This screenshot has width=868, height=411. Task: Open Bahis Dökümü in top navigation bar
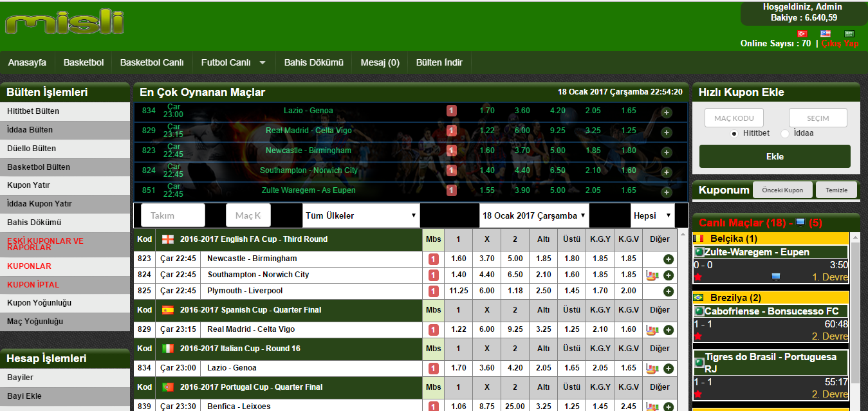click(314, 62)
